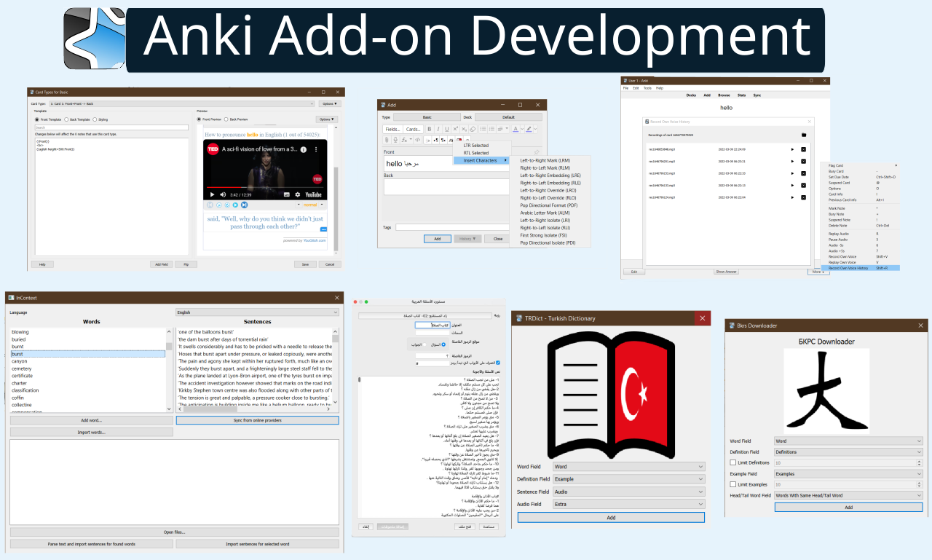This screenshot has width=932, height=560.
Task: Click the microphone record audio icon
Action: click(x=395, y=140)
